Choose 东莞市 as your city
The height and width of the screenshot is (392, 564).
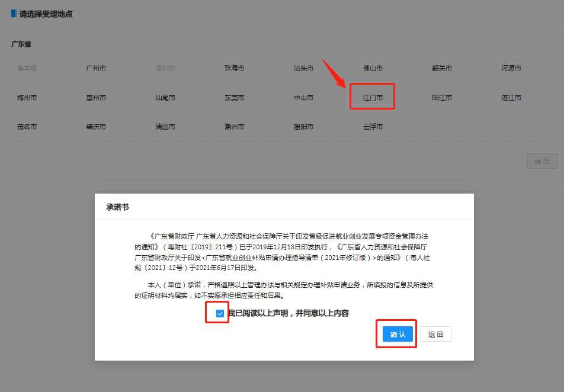click(x=234, y=97)
